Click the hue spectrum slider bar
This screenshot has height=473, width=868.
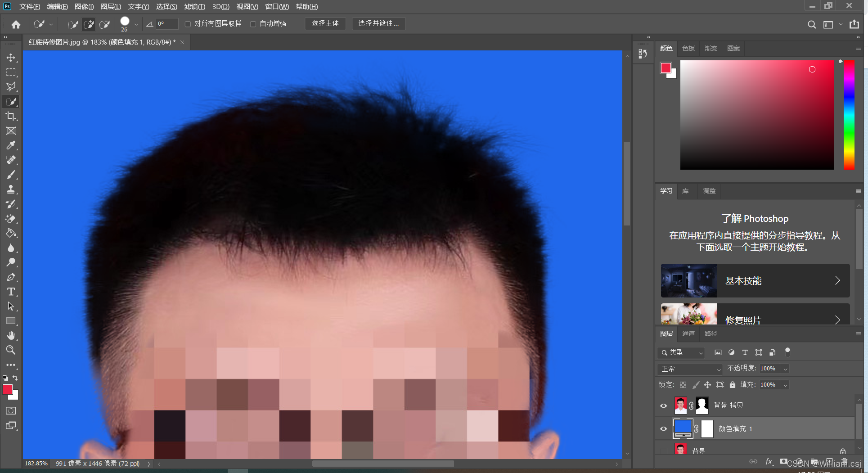point(849,115)
